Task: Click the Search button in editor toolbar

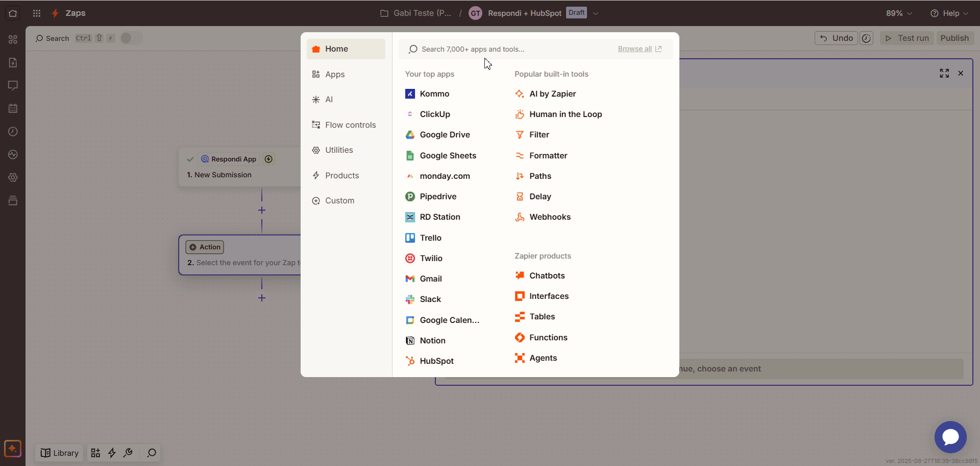Action: [x=52, y=38]
